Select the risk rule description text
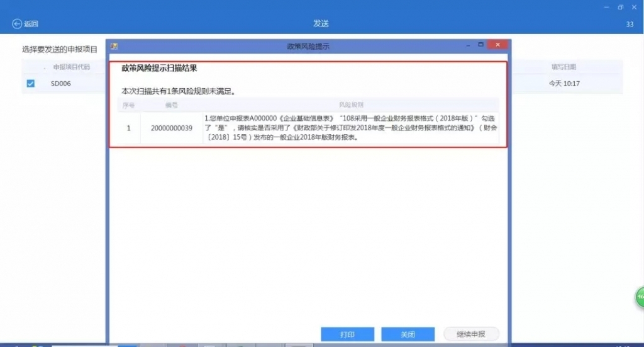Viewport: 644px width, 347px height. click(351, 128)
